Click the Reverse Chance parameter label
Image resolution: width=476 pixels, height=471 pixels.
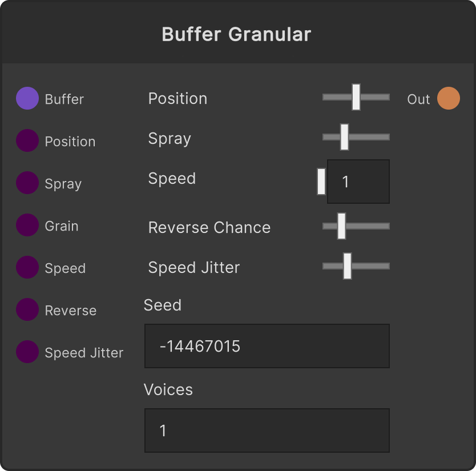tap(209, 227)
